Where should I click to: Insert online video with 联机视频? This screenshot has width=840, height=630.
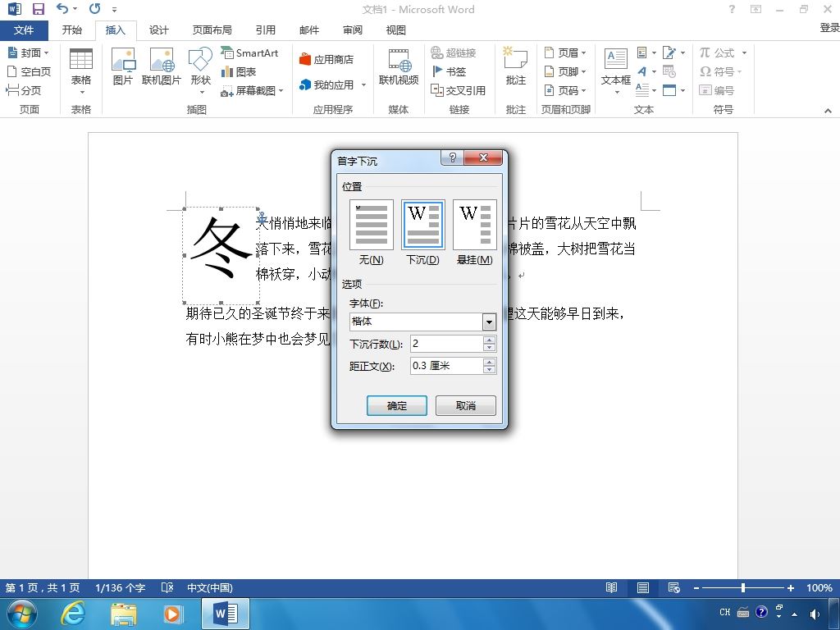[399, 66]
